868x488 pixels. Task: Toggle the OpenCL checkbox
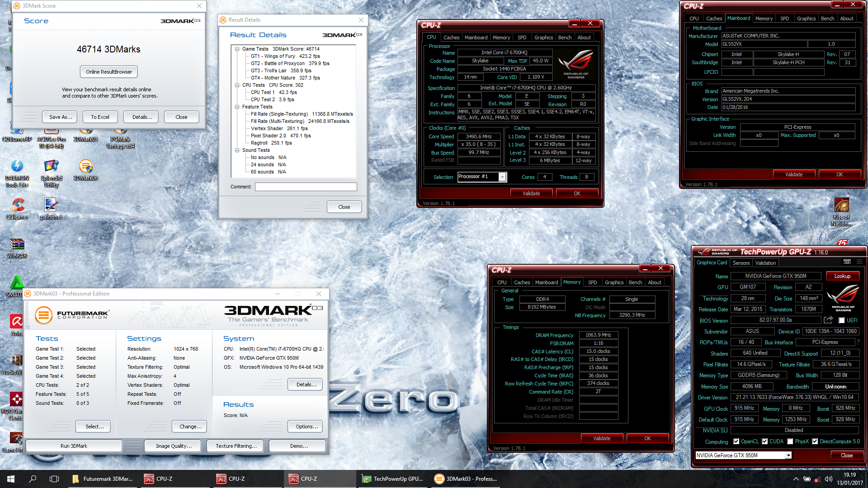tap(736, 441)
